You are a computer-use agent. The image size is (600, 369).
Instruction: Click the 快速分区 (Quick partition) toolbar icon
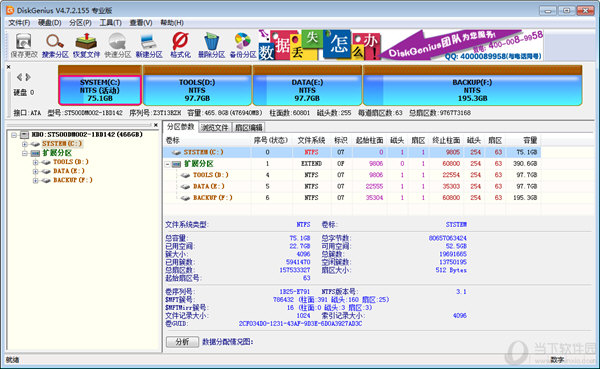(x=118, y=46)
